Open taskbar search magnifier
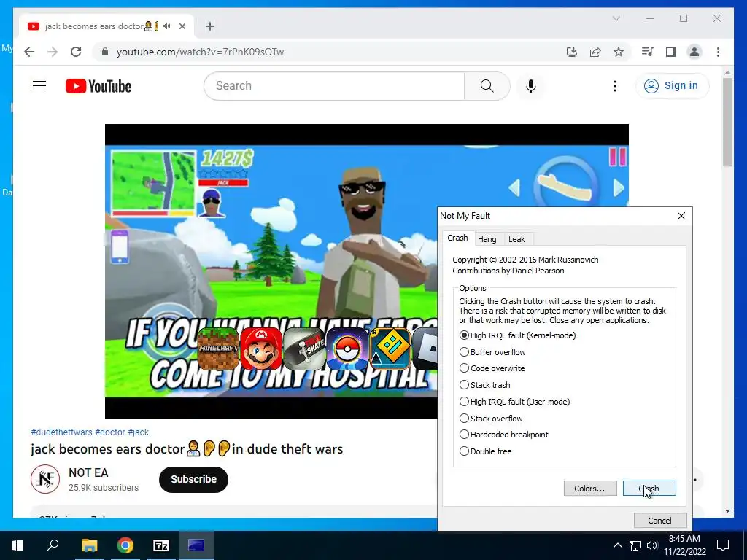The height and width of the screenshot is (560, 747). [x=53, y=545]
